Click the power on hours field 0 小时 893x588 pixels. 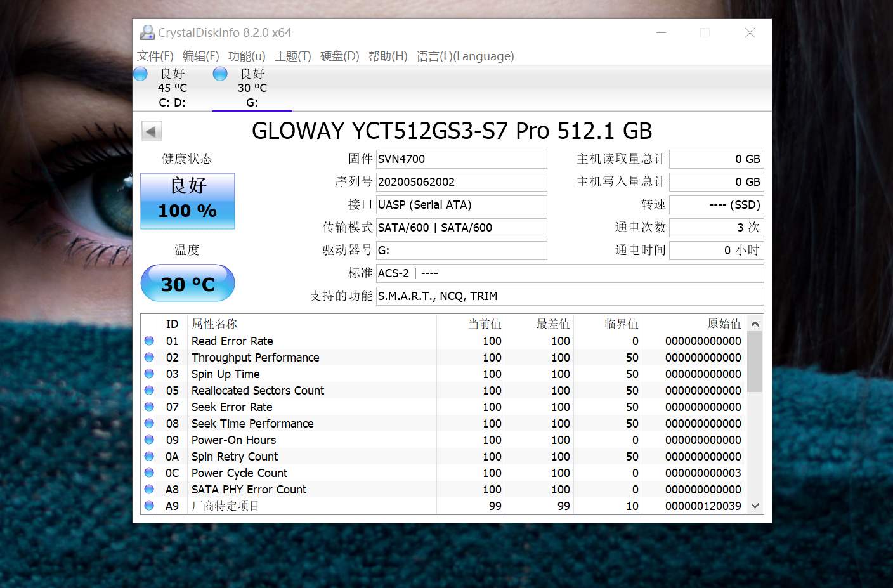pyautogui.click(x=717, y=251)
